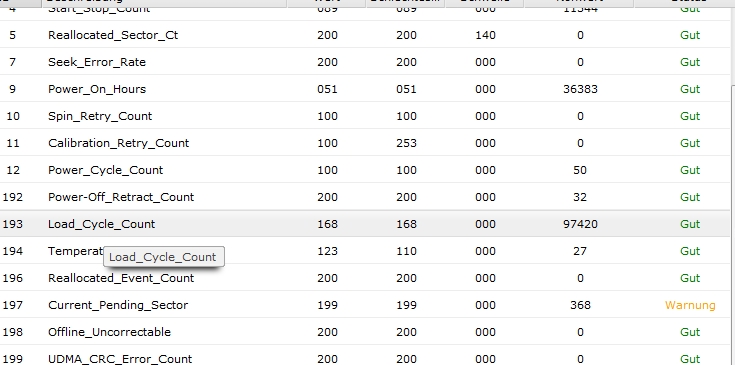Click the Gut status for Seek_Error_Rate

pos(690,62)
